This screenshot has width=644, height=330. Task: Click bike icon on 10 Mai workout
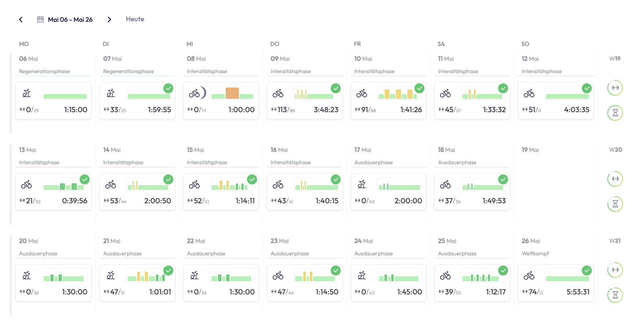[x=361, y=94]
